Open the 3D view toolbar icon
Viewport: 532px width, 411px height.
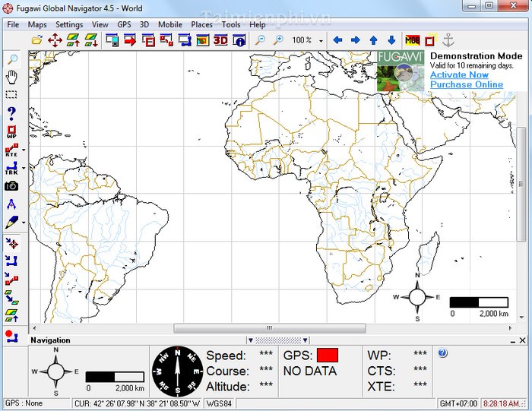click(220, 40)
